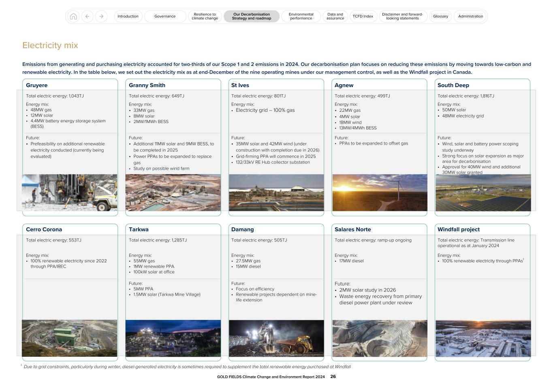The image size is (553, 392).
Task: Open the Resilience to climate change tab
Action: pyautogui.click(x=205, y=16)
